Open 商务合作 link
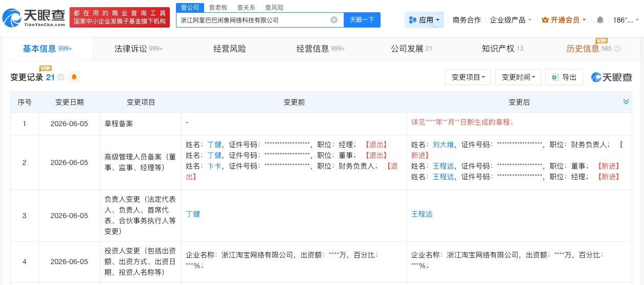Viewport: 644px width, 285px height. pyautogui.click(x=467, y=20)
